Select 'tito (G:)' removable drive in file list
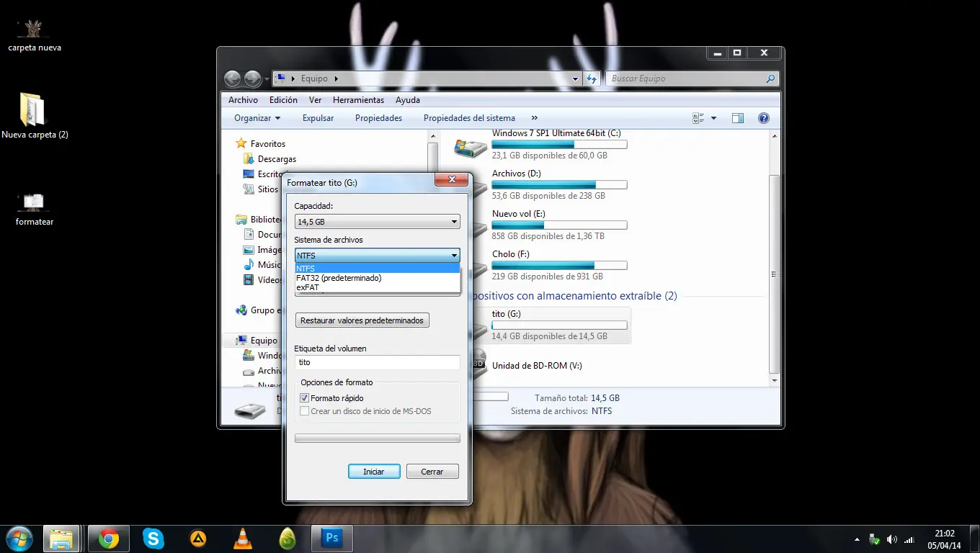 tap(551, 325)
